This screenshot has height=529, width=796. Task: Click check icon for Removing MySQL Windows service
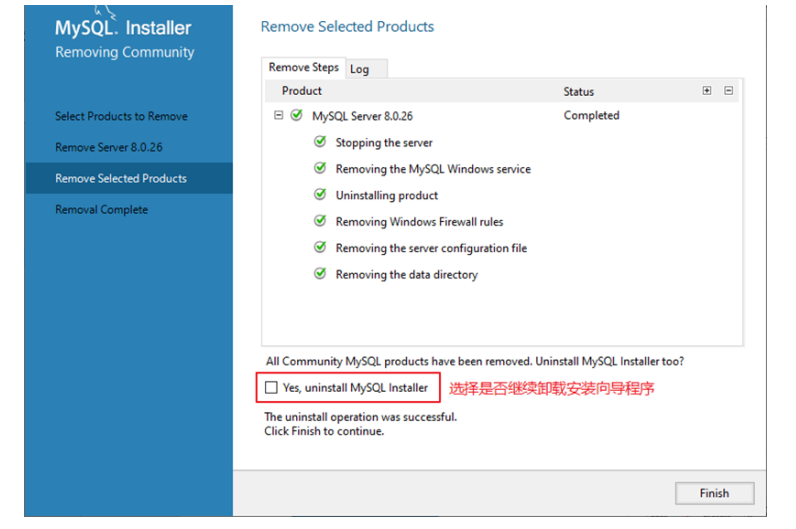coord(320,168)
